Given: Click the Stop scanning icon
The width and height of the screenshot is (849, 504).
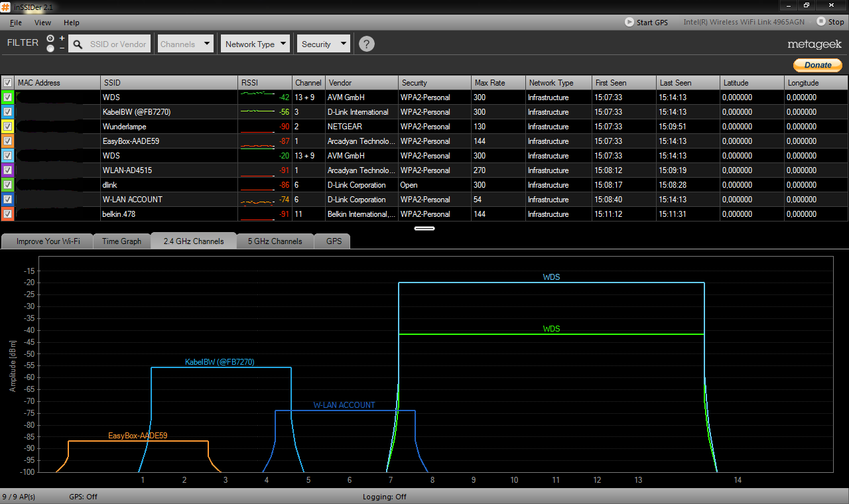Looking at the screenshot, I should pos(821,22).
